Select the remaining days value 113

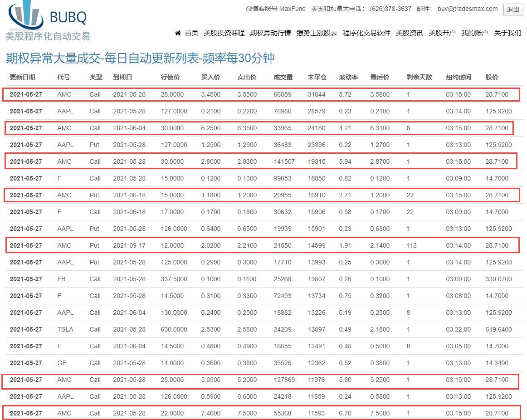tap(412, 246)
